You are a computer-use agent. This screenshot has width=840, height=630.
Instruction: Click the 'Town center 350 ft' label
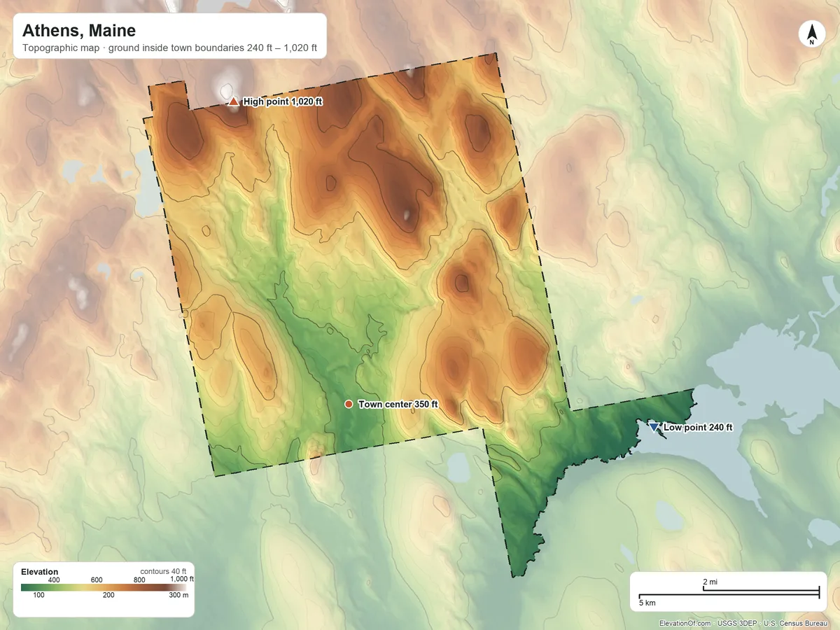coord(398,404)
